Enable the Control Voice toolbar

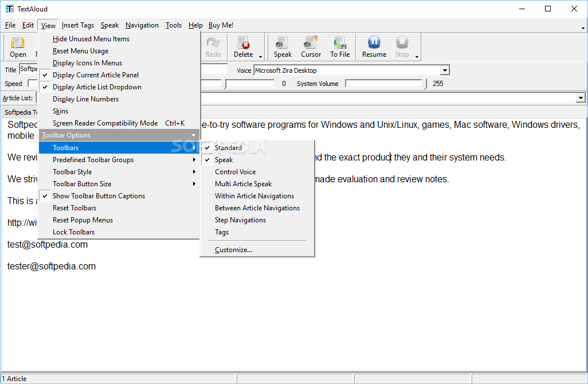point(257,172)
